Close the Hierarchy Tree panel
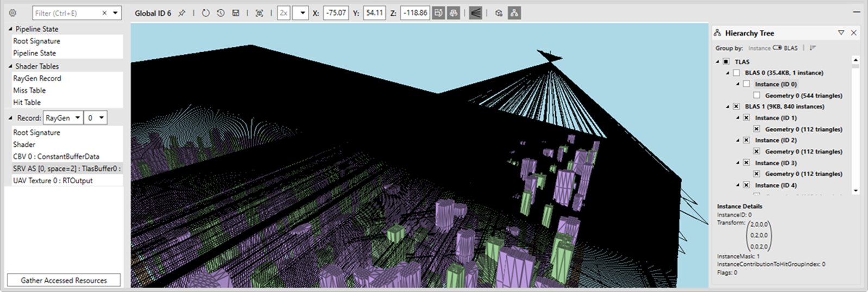Image resolution: width=868 pixels, height=292 pixels. click(x=853, y=33)
